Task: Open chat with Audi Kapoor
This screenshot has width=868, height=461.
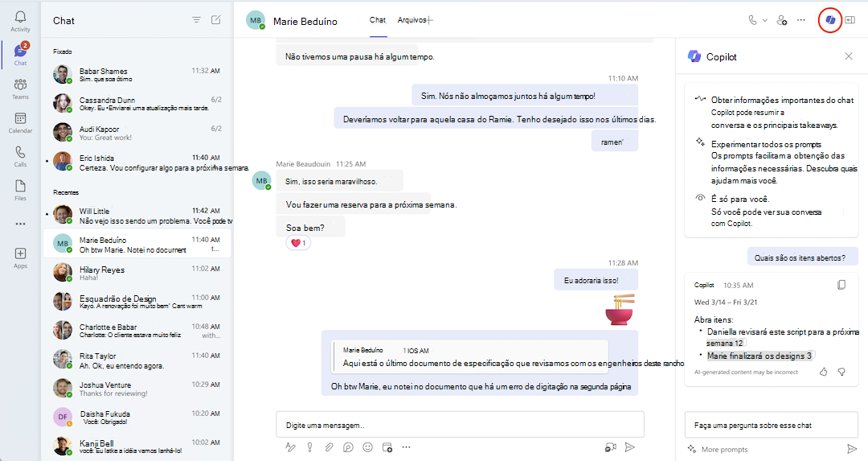Action: [137, 133]
